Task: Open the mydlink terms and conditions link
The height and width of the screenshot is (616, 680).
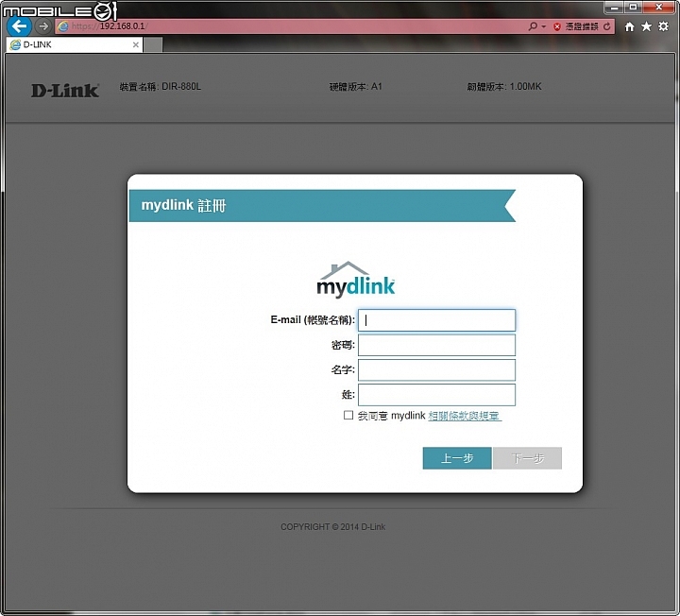Action: 465,416
